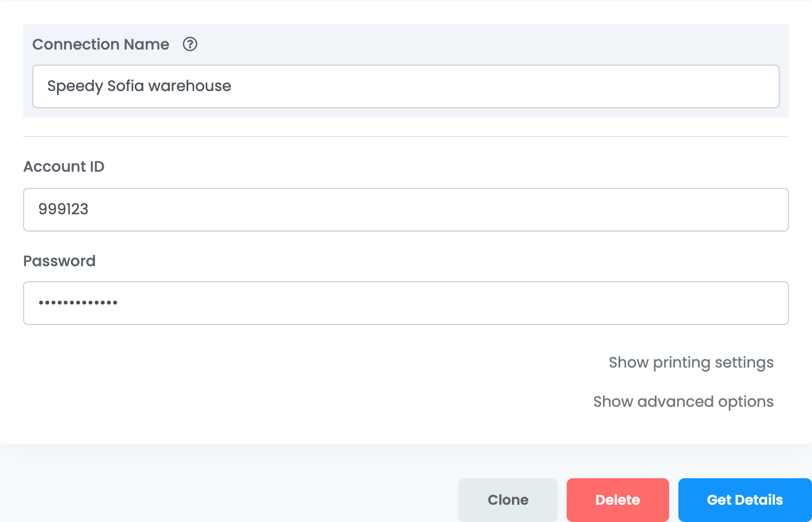
Task: Click the Get Details button
Action: 745,500
